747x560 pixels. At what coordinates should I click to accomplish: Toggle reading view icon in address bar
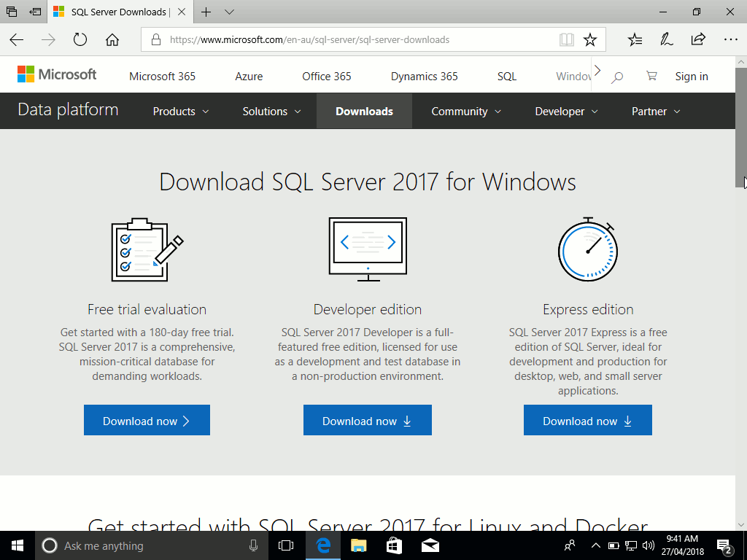(566, 39)
